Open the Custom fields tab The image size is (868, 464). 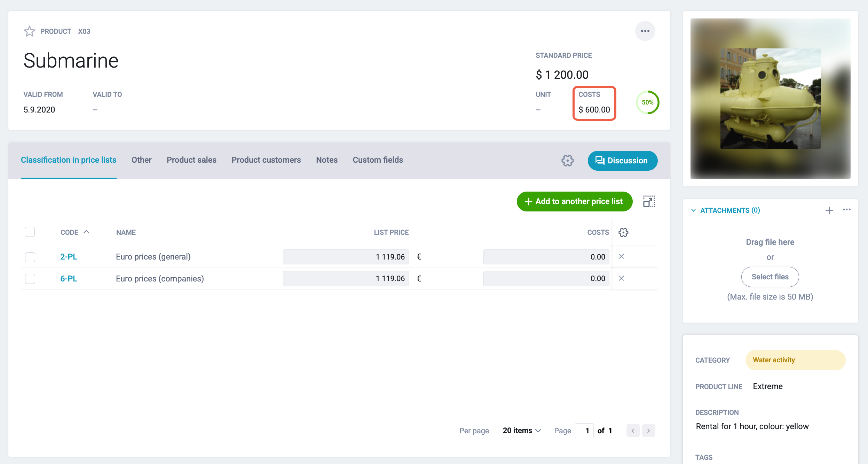tap(378, 160)
